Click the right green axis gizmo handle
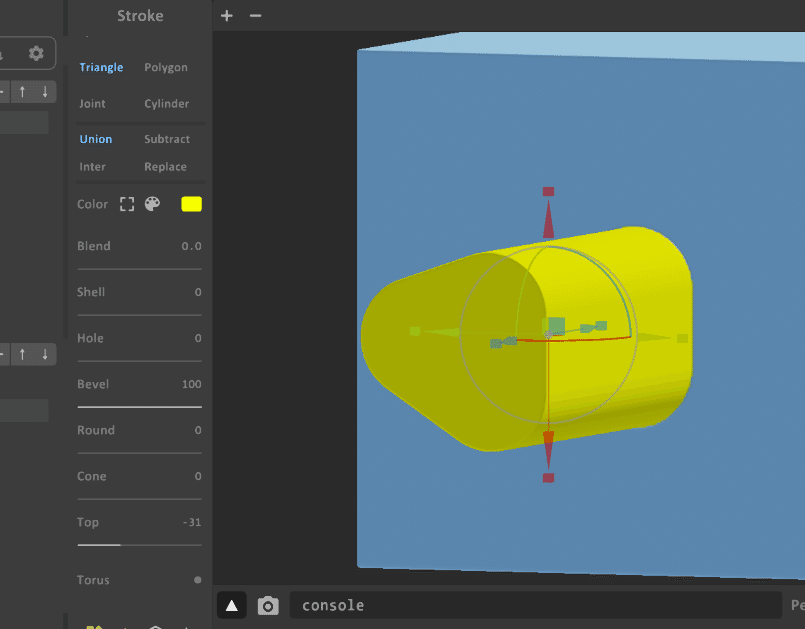 pyautogui.click(x=682, y=338)
